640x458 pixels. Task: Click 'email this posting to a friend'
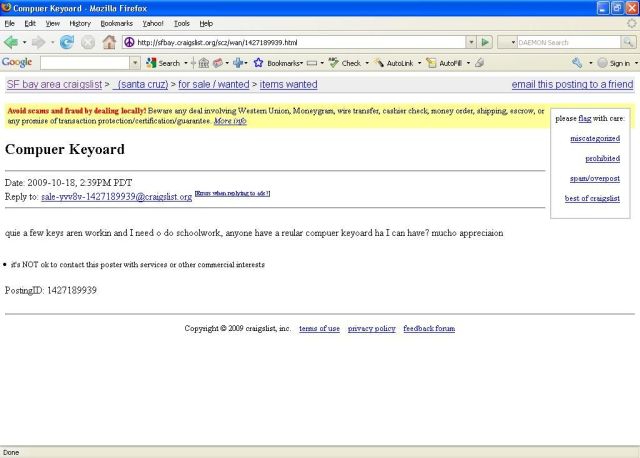point(572,85)
